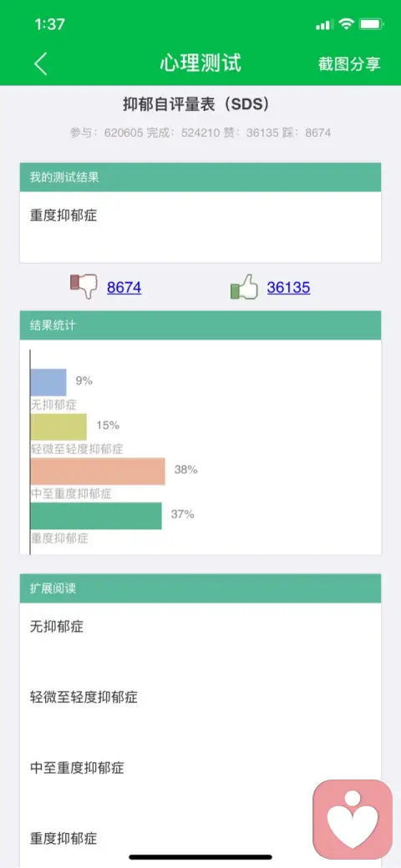Viewport: 401px width, 868px height.
Task: Tap the thumbs-down icon
Action: pos(84,286)
